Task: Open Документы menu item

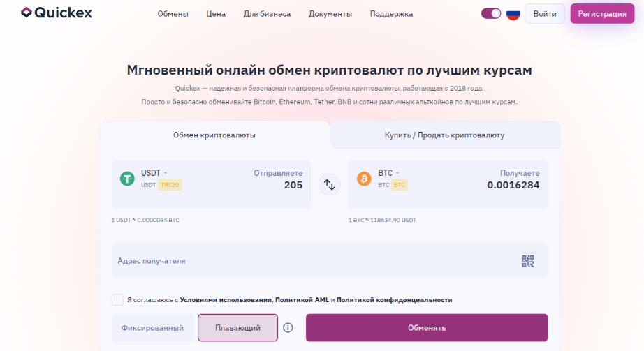Action: click(330, 14)
